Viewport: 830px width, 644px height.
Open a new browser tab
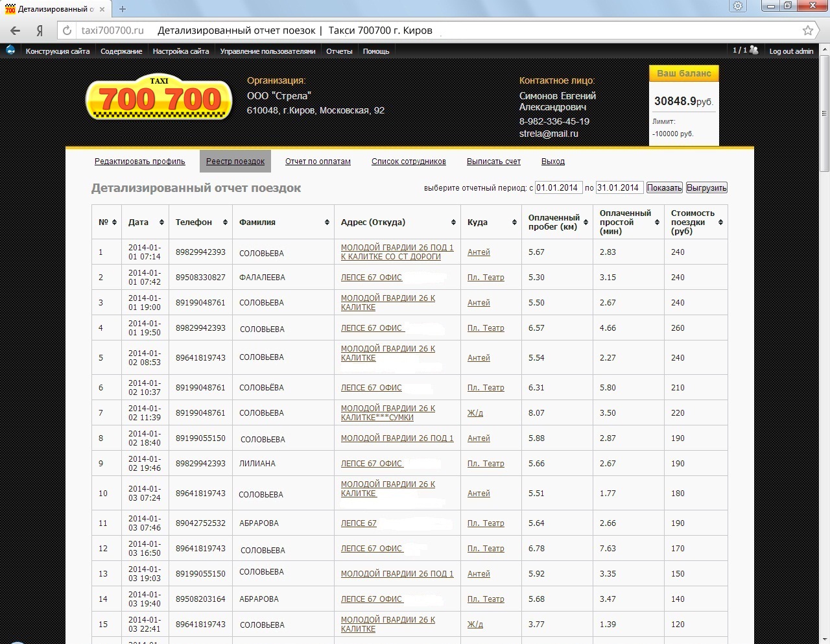tap(123, 9)
